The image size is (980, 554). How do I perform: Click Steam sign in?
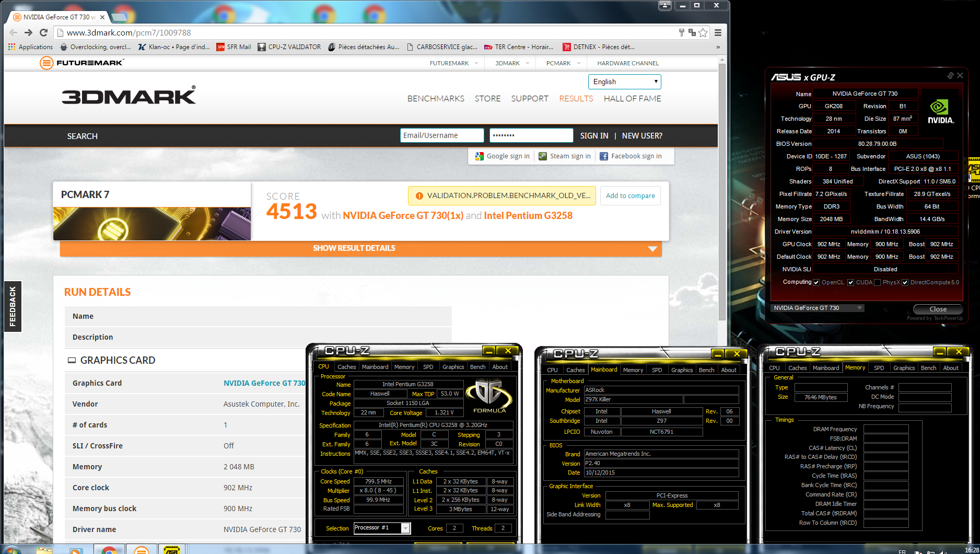(565, 156)
